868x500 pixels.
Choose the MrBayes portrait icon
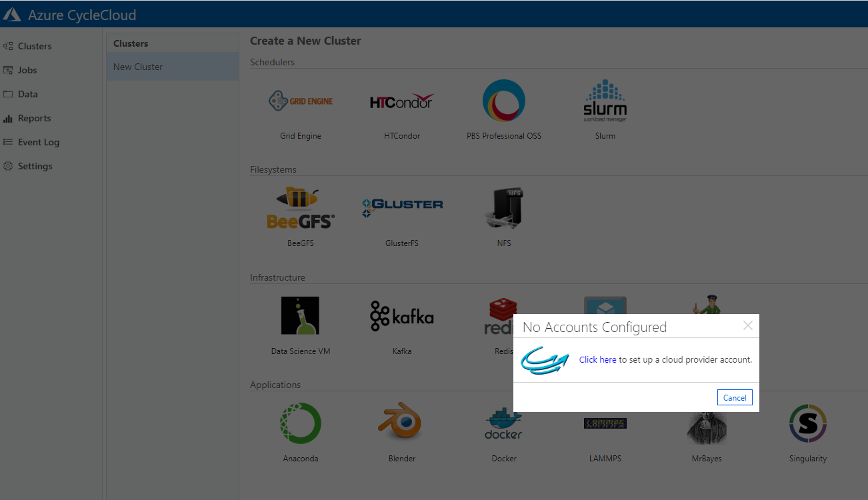pyautogui.click(x=707, y=427)
